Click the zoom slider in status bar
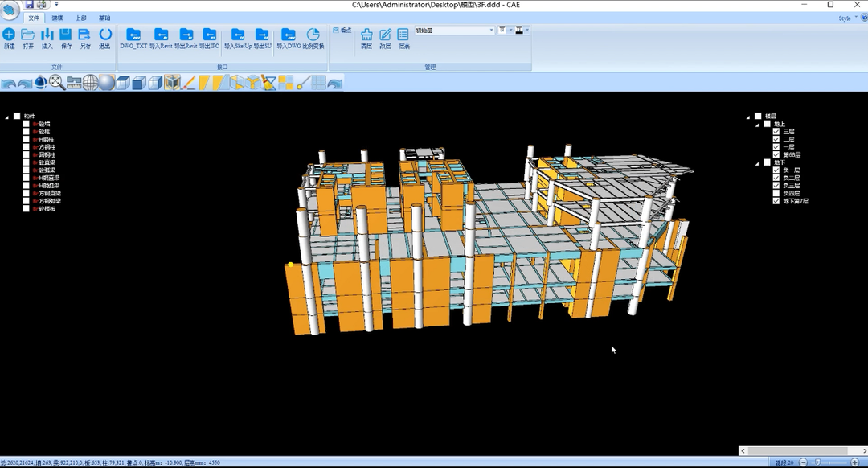Viewport: 868px width, 468px height. (x=818, y=462)
